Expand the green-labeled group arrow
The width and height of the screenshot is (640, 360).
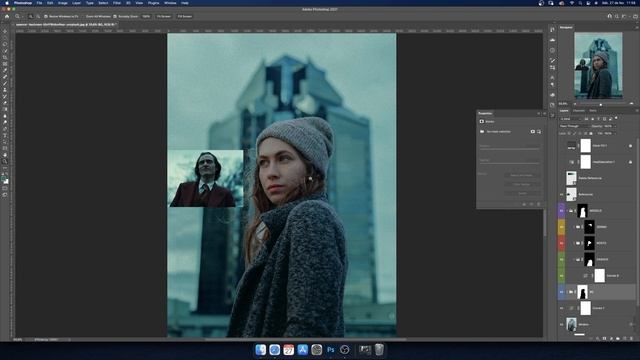(x=573, y=260)
